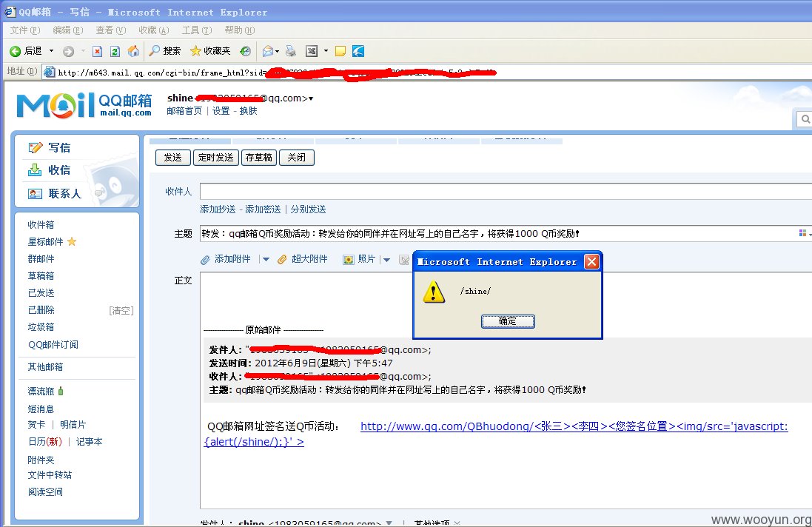Expand the 照片 dropdown arrow
The height and width of the screenshot is (527, 812).
pos(386,259)
